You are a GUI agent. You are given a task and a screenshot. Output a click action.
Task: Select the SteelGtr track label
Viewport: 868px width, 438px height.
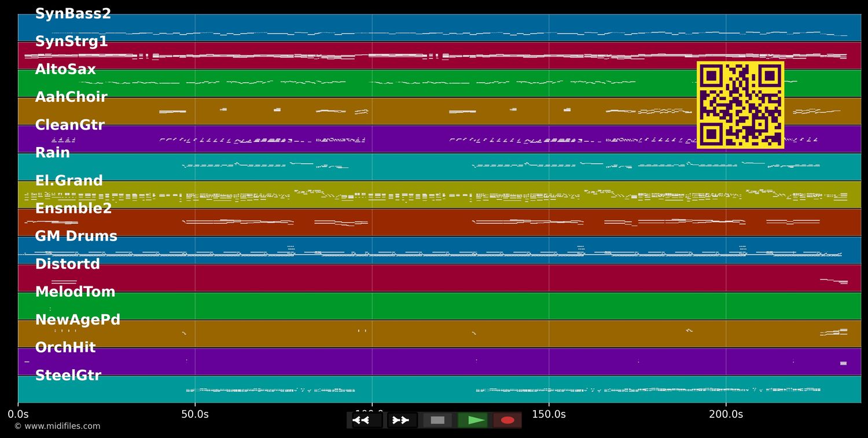(x=68, y=376)
